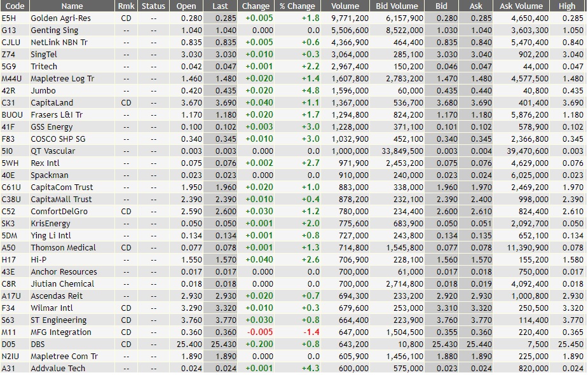Screen dimensions: 588x375
Task: Select the ST Engineering stock name
Action: tap(58, 320)
